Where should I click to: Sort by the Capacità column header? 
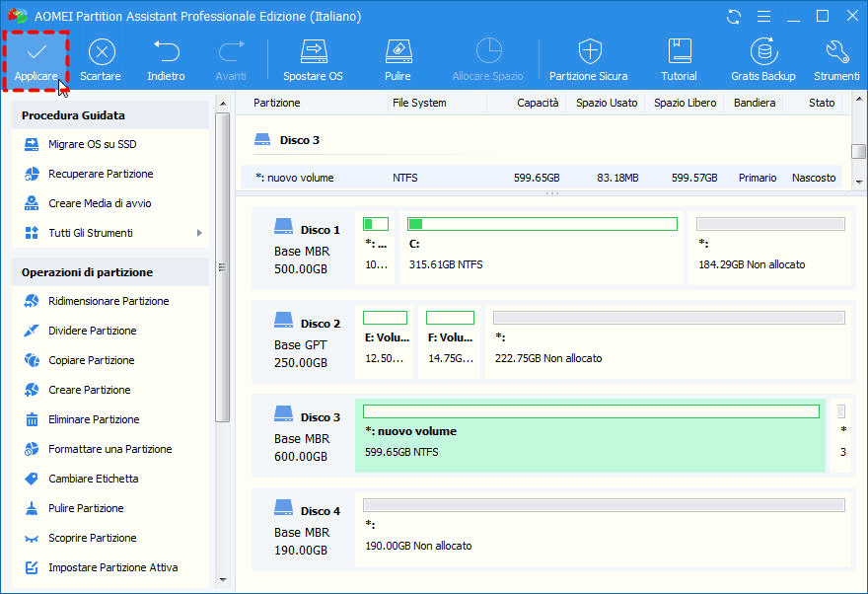point(537,103)
